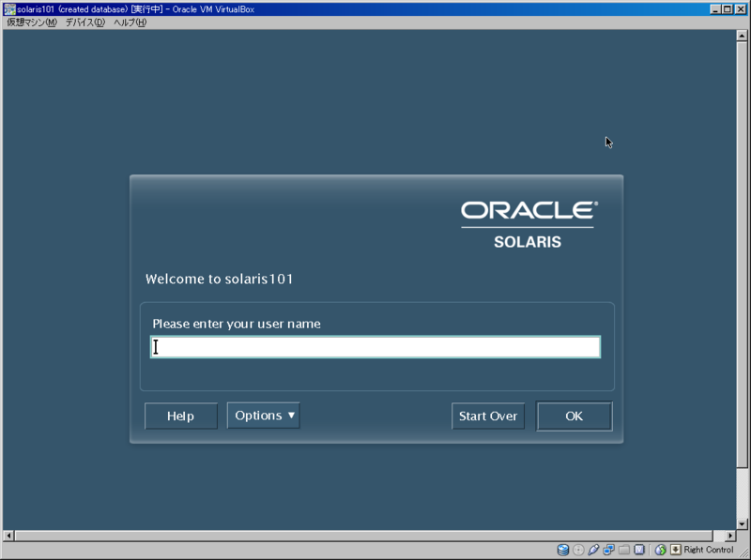Click the USB devices status icon

(x=593, y=550)
